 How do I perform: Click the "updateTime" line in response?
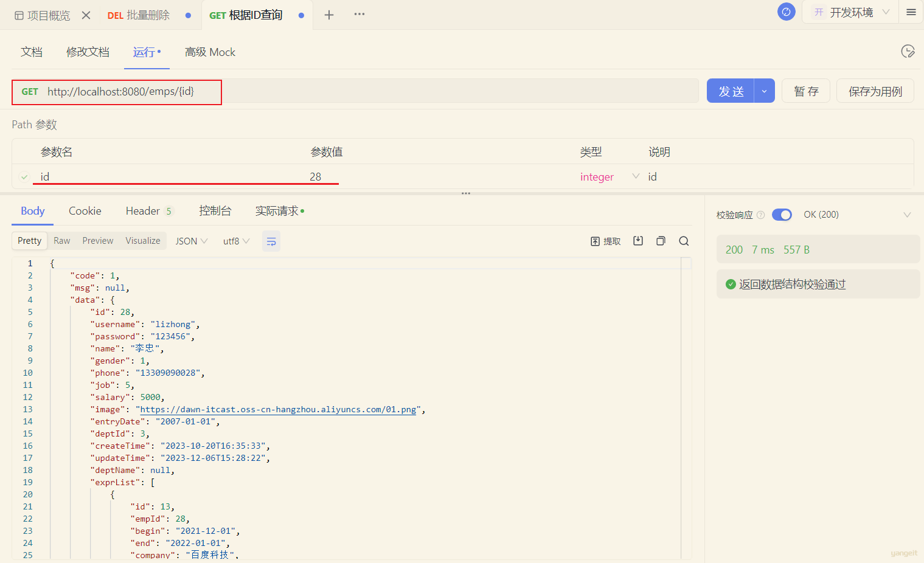180,458
